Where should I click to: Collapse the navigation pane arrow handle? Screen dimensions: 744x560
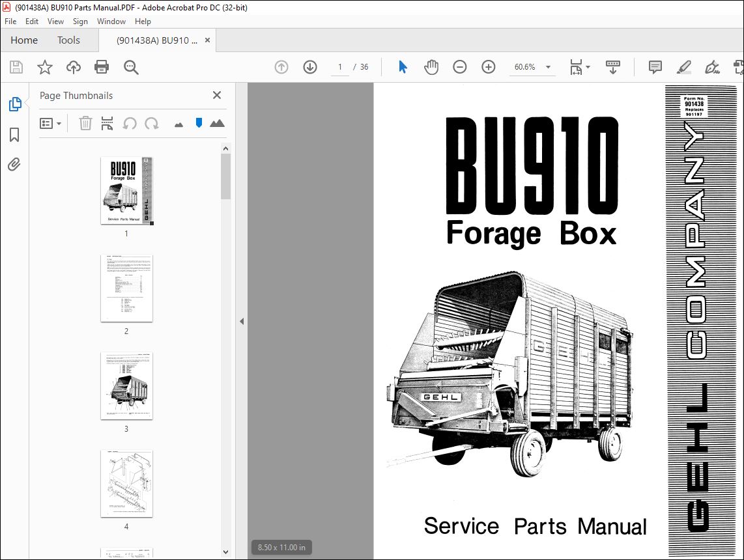(242, 321)
